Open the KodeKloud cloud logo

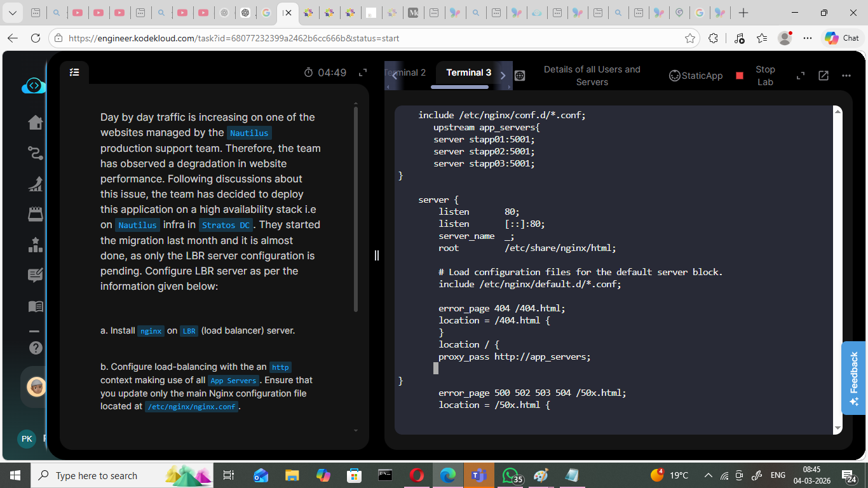click(34, 86)
